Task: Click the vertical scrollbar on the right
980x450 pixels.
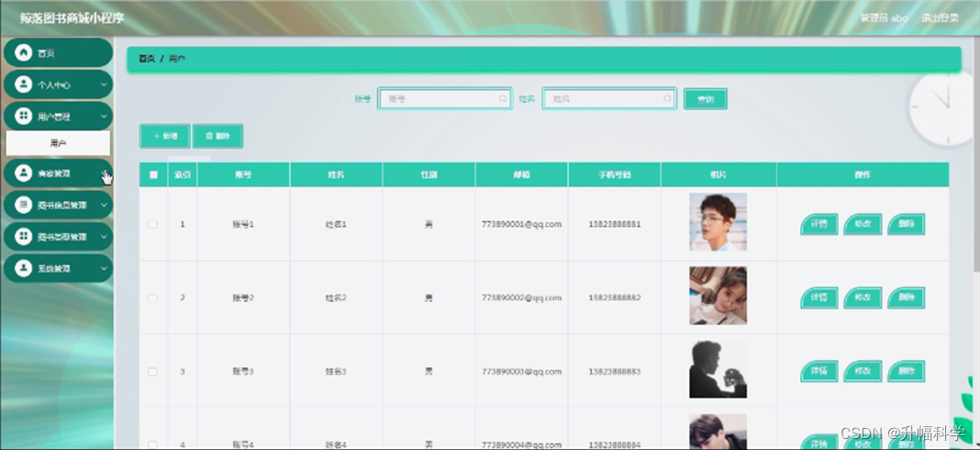Action: [x=976, y=156]
